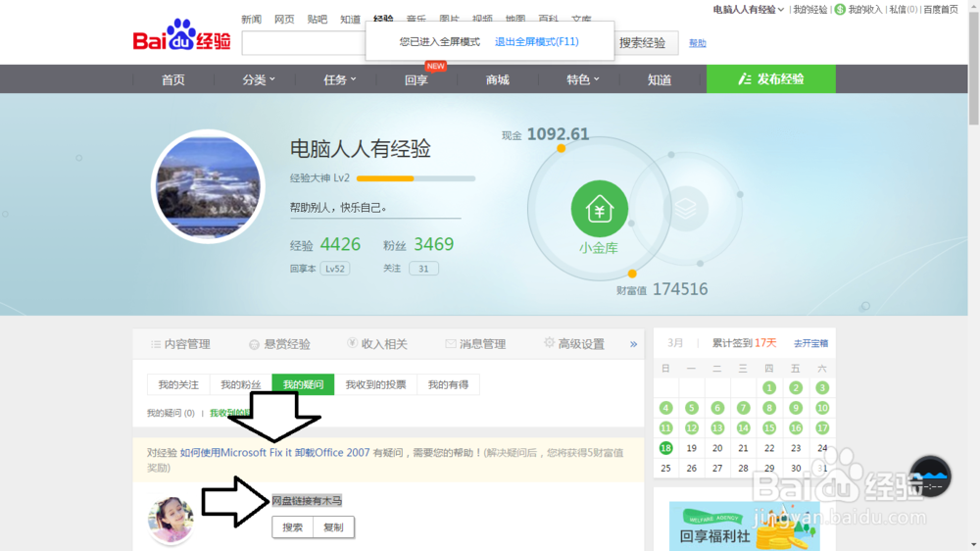Click the 回享本 Lv52 badge
Image resolution: width=980 pixels, height=551 pixels.
pos(335,269)
